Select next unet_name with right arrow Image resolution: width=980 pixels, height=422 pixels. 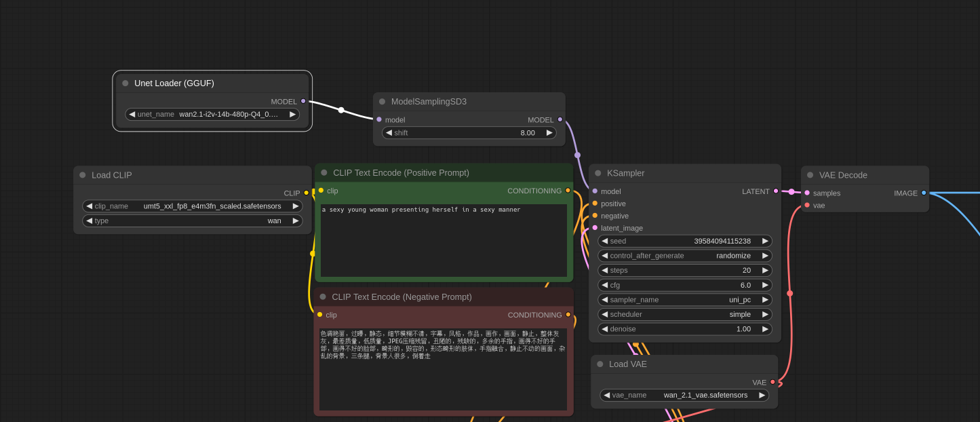(x=292, y=114)
